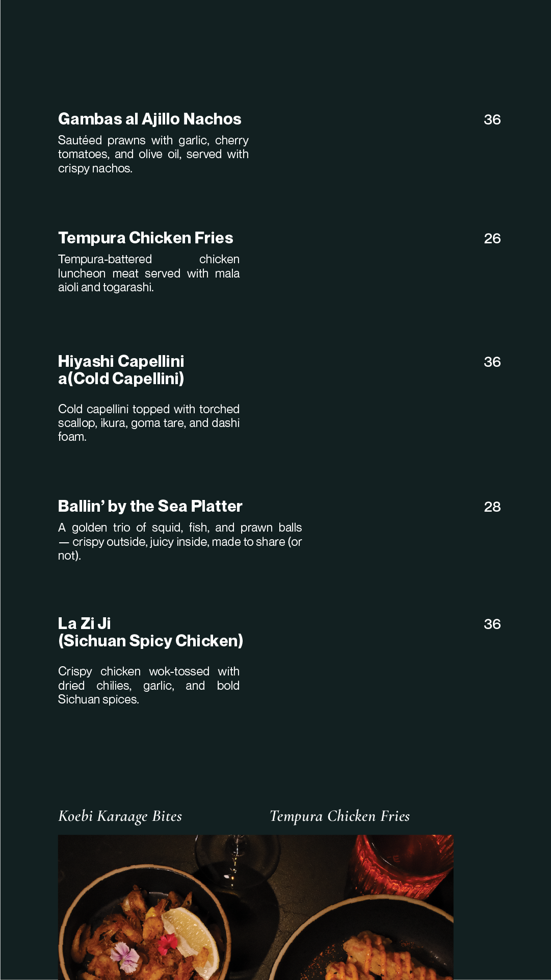
Task: Click the golden trio of squid description
Action: point(179,541)
